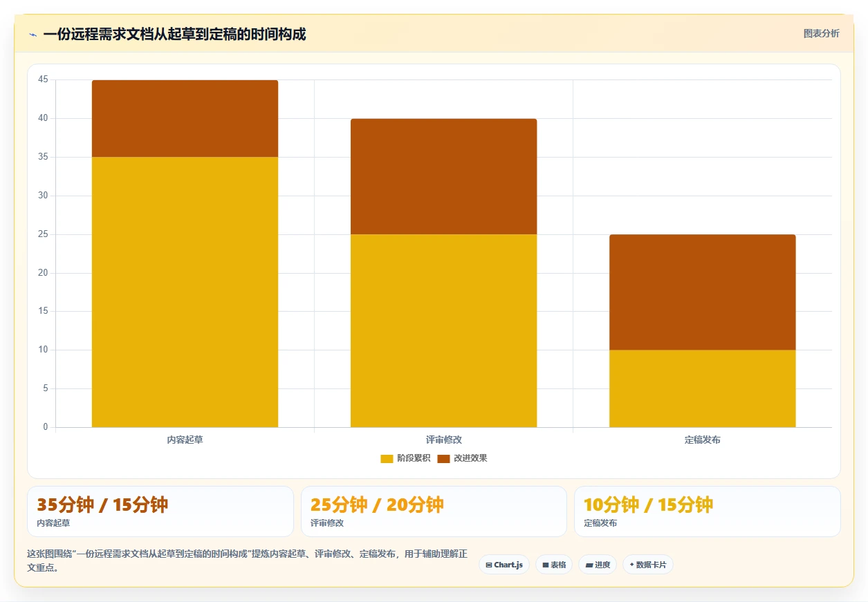Click the 评审修改 caption in the second stat card

click(327, 523)
